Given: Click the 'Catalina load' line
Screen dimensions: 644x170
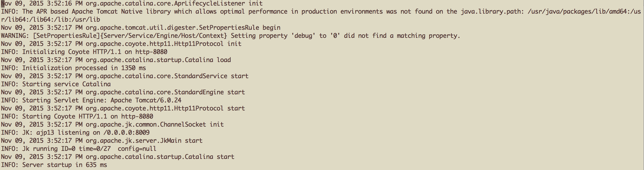Looking at the screenshot, I should click(x=116, y=60).
